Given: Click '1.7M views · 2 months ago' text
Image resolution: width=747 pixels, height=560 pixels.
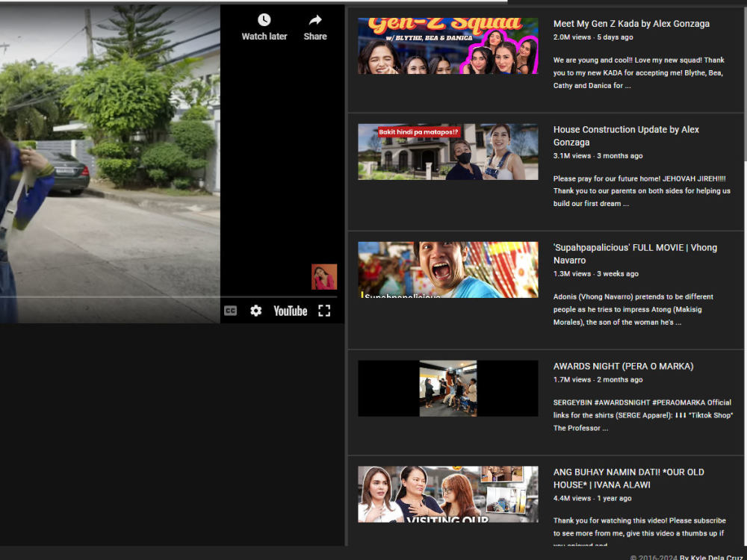Looking at the screenshot, I should coord(598,379).
